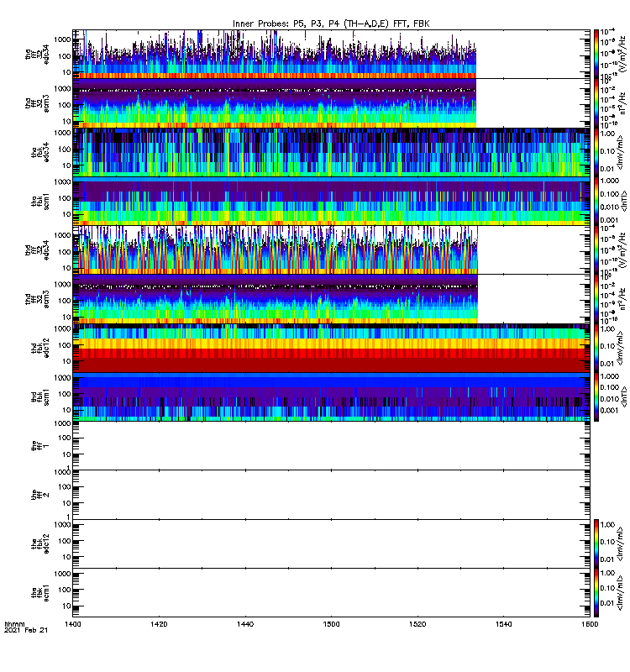Click the color bar beside tha fbk edc34 panel
The image size is (630, 672).
[596, 152]
